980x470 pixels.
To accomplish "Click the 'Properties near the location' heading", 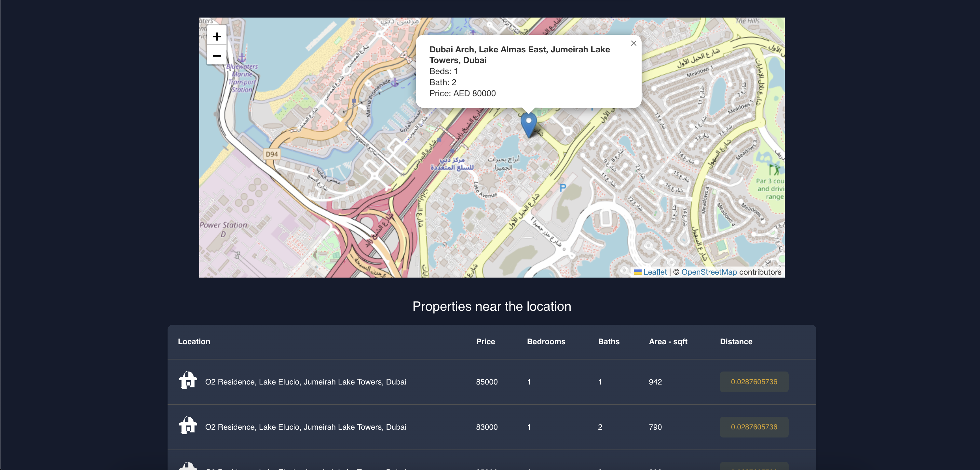I will (492, 306).
